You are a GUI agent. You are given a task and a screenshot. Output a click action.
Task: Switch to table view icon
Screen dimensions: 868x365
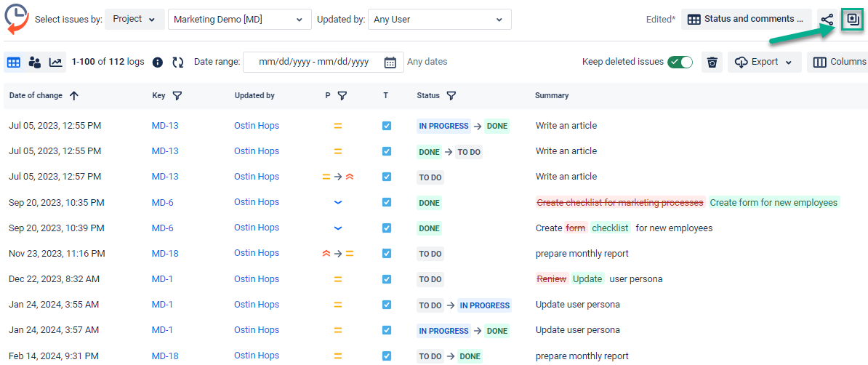tap(13, 63)
